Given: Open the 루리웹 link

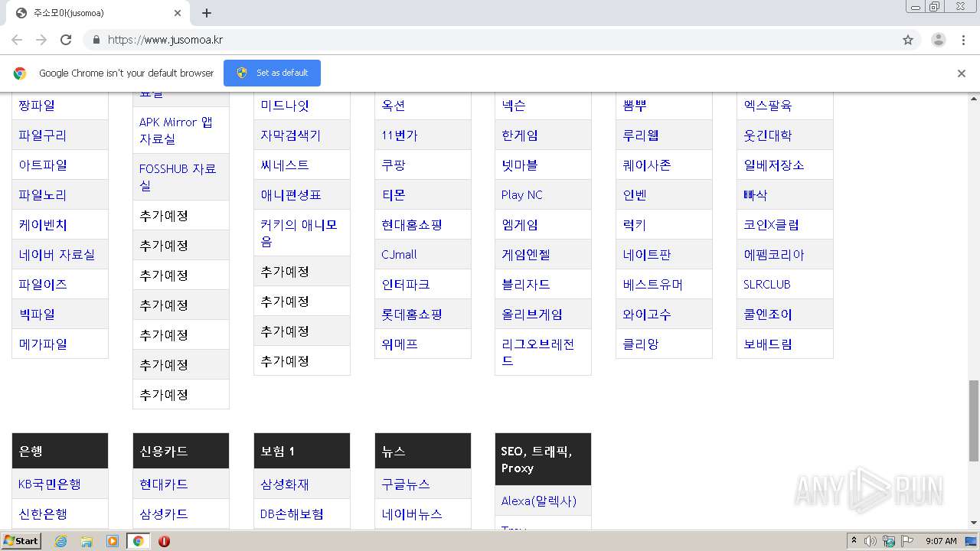Looking at the screenshot, I should pos(641,135).
